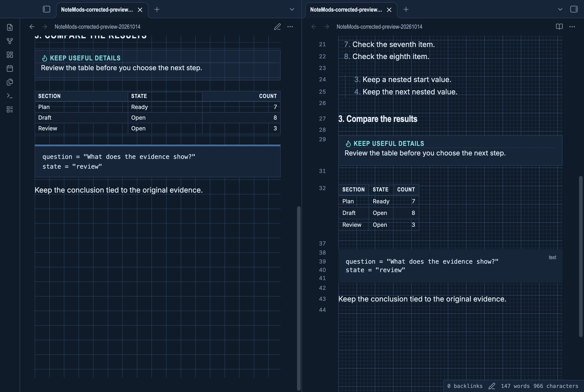Screen dimensions: 584x392
Task: Open the quick switcher file icon
Action: [10, 27]
